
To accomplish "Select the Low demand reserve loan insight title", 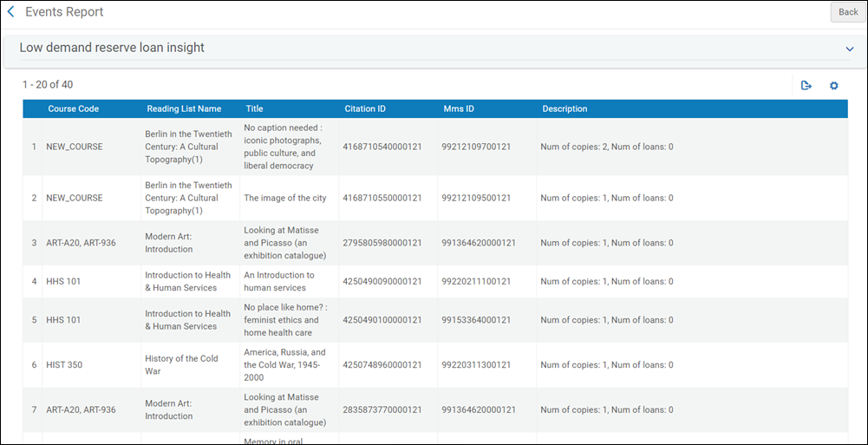I will tap(112, 48).
